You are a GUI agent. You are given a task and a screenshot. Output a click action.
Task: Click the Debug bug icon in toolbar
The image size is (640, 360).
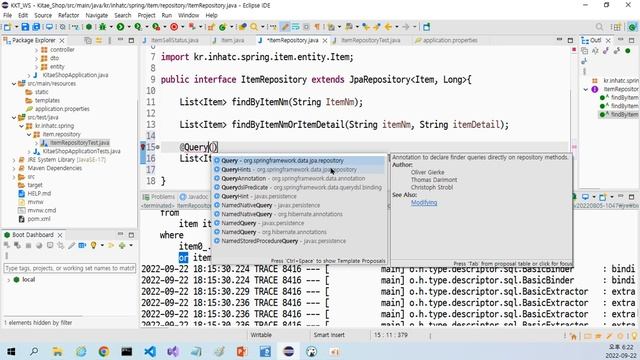pyautogui.click(x=102, y=27)
